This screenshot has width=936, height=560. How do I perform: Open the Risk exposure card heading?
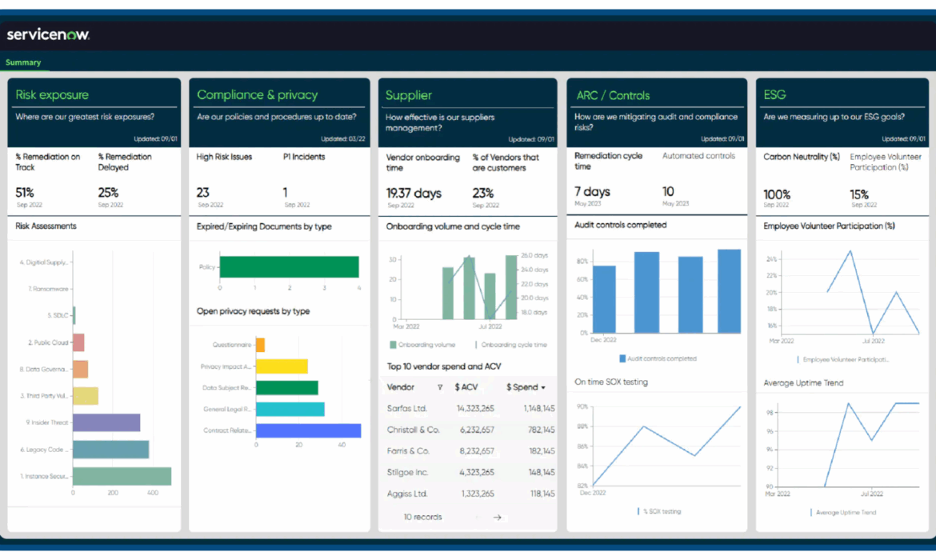[x=52, y=95]
